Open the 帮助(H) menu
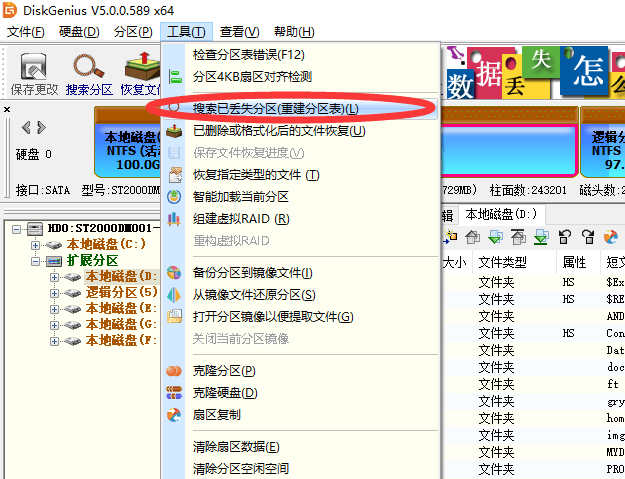Screen dimensions: 625x479 pos(294,32)
